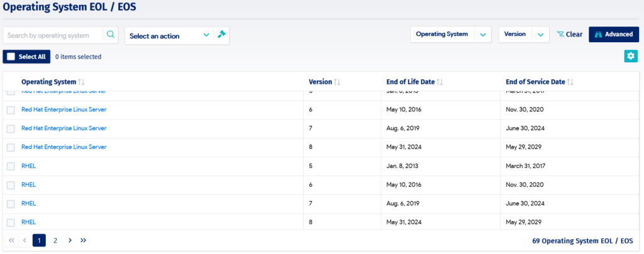This screenshot has height=254, width=644.
Task: Open Red Hat Enterprise Linux Server version 7 link
Action: 64,128
